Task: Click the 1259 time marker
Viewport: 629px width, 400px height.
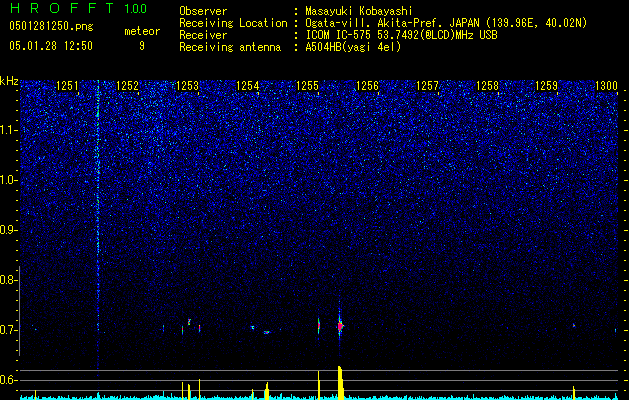Action: coord(547,85)
